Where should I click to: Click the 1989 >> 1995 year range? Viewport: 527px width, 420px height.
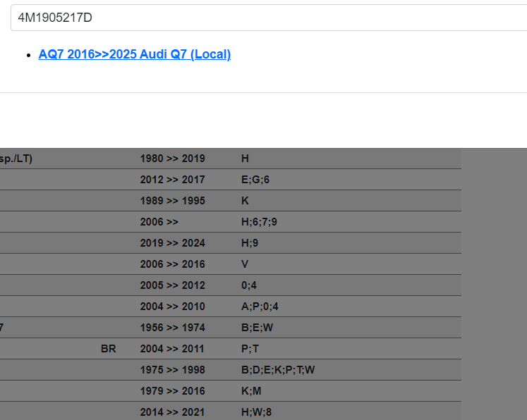click(x=172, y=201)
